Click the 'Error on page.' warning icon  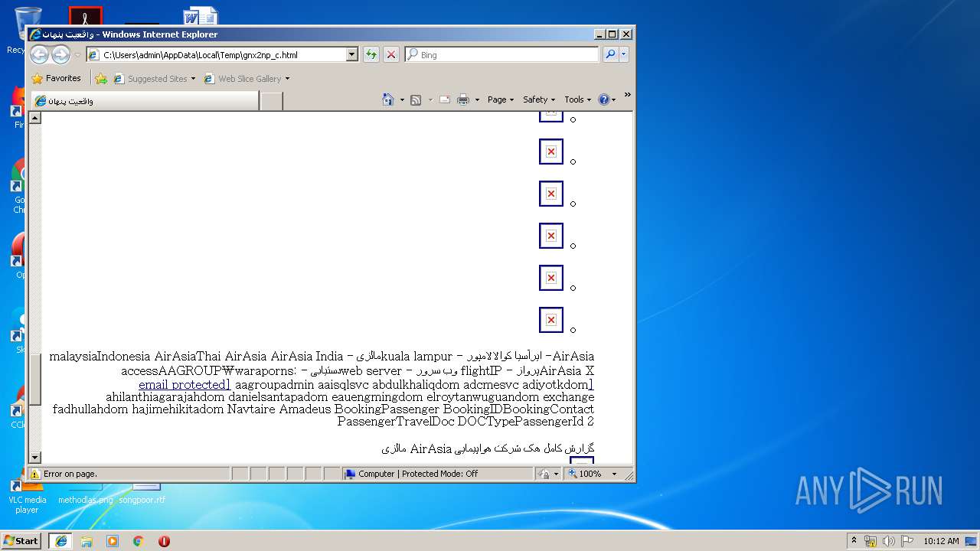(x=34, y=474)
